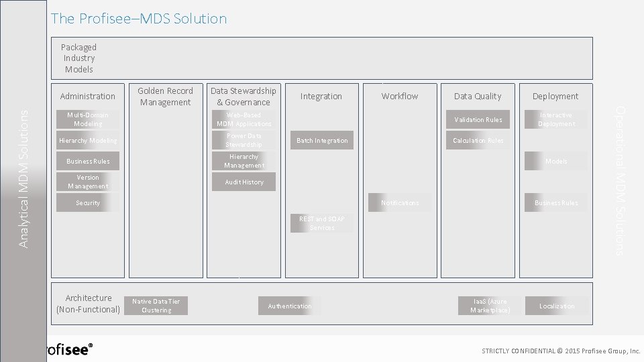Click the Multi-Domain Modeling box
Viewport: 644px width, 362px height.
(88, 119)
